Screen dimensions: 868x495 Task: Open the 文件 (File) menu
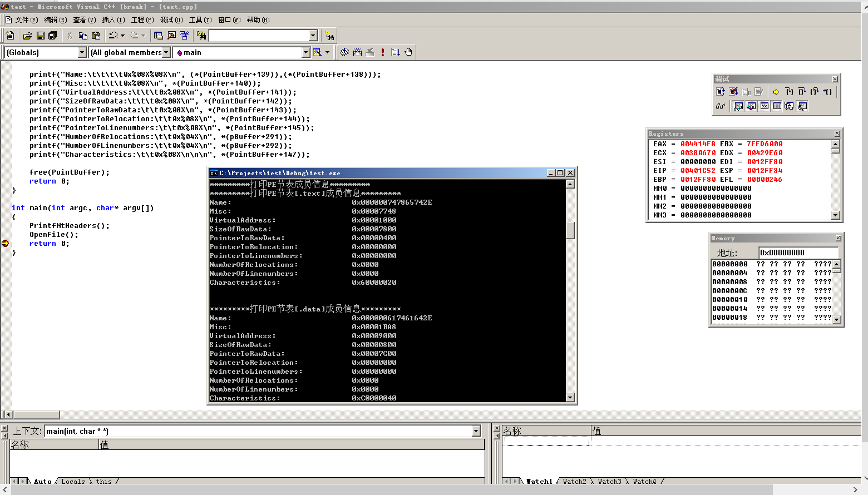click(26, 20)
